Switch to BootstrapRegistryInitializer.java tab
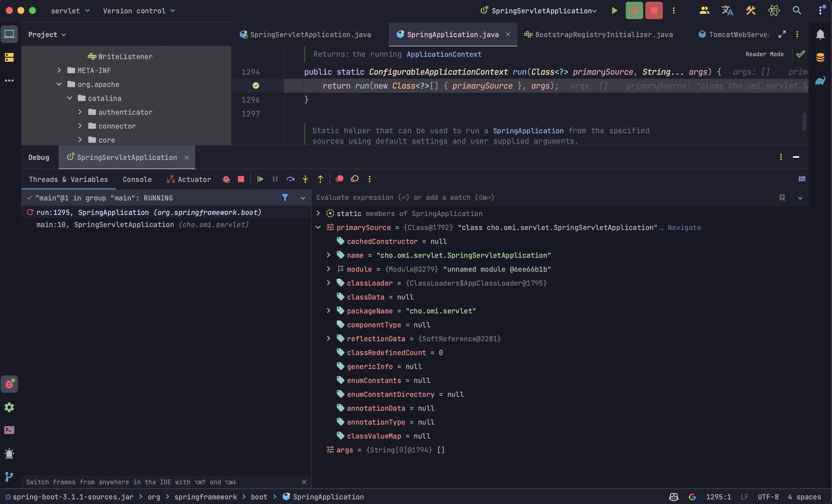This screenshot has height=504, width=832. 598,34
